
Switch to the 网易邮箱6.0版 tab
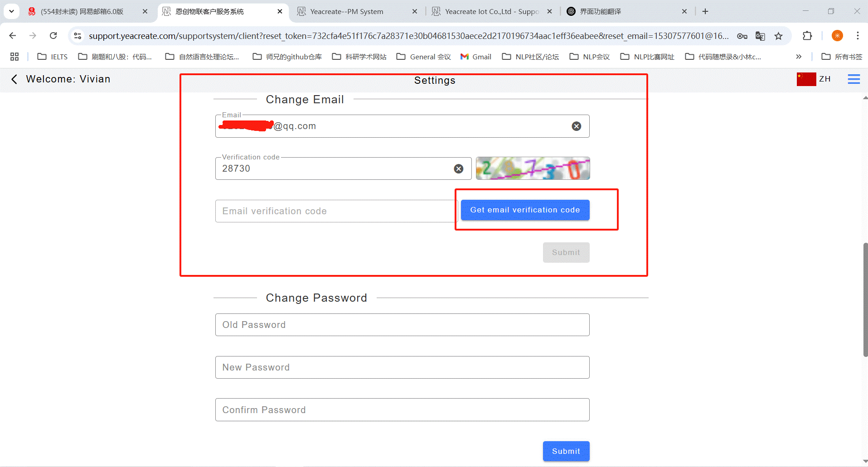coord(82,11)
